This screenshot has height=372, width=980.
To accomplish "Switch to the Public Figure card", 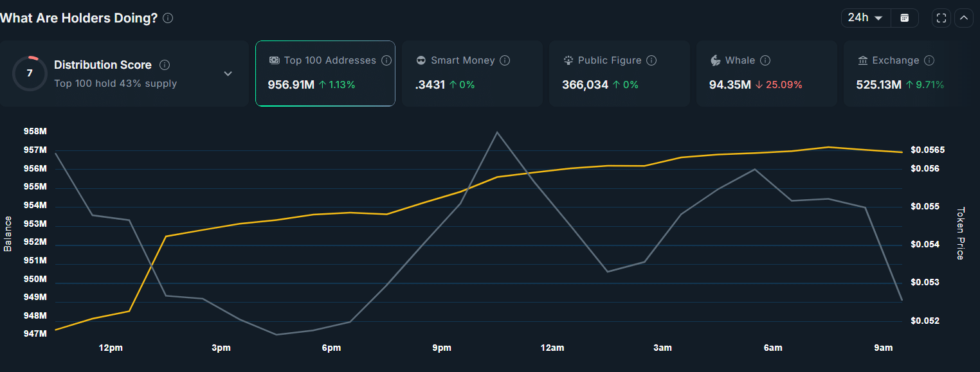I will coord(619,73).
